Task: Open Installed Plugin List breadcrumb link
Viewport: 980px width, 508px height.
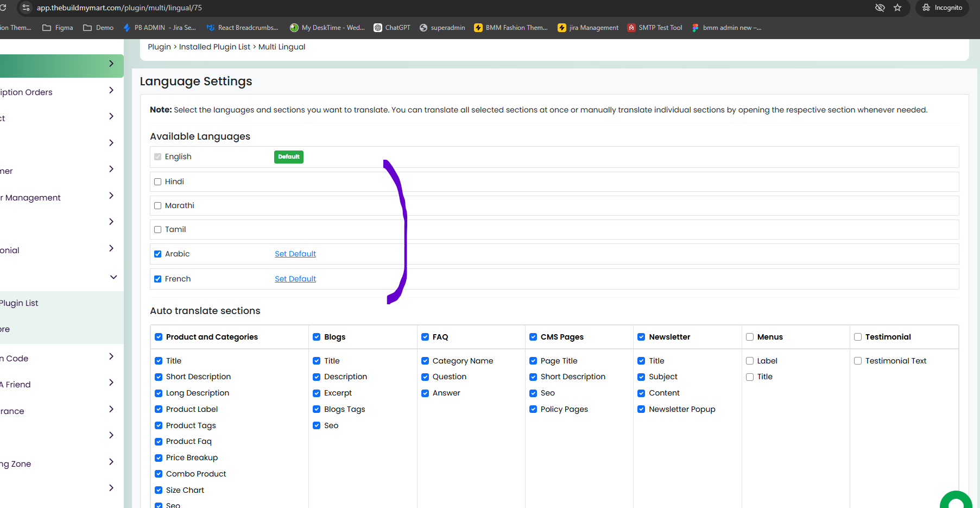Action: [x=214, y=47]
